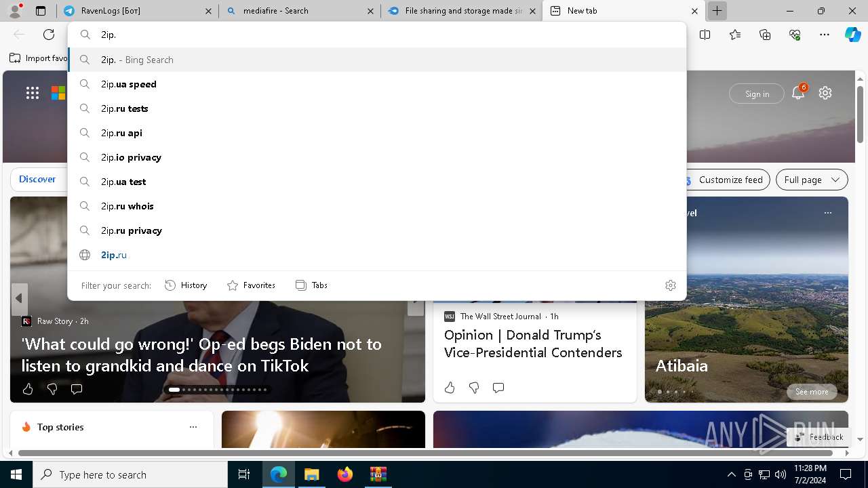Launch Firefox from the taskbar
Image resolution: width=868 pixels, height=488 pixels.
(x=344, y=474)
